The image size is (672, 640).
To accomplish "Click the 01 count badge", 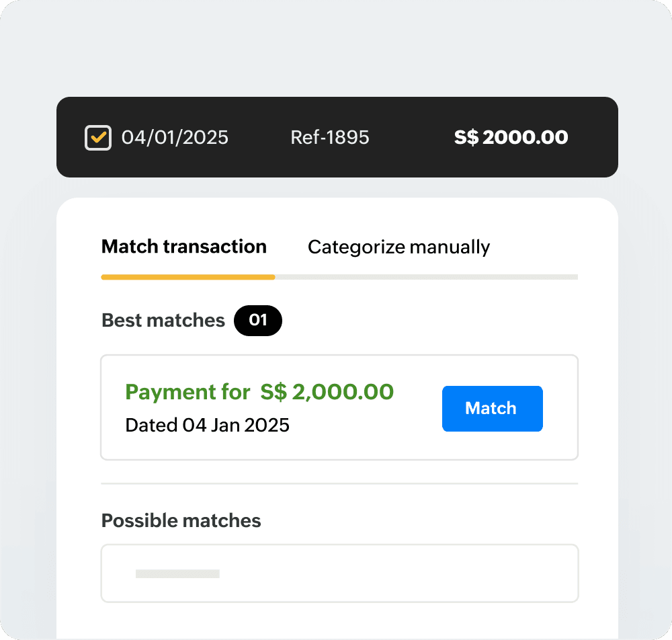I will pos(258,321).
